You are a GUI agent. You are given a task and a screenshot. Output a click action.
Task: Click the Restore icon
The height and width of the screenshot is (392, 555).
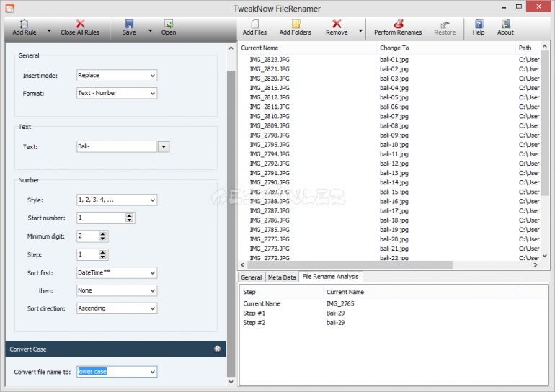tap(445, 24)
